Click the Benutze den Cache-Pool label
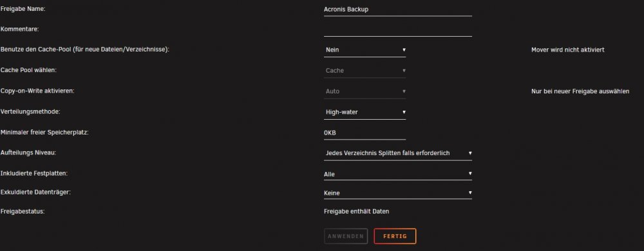This screenshot has width=644, height=251. click(x=85, y=50)
